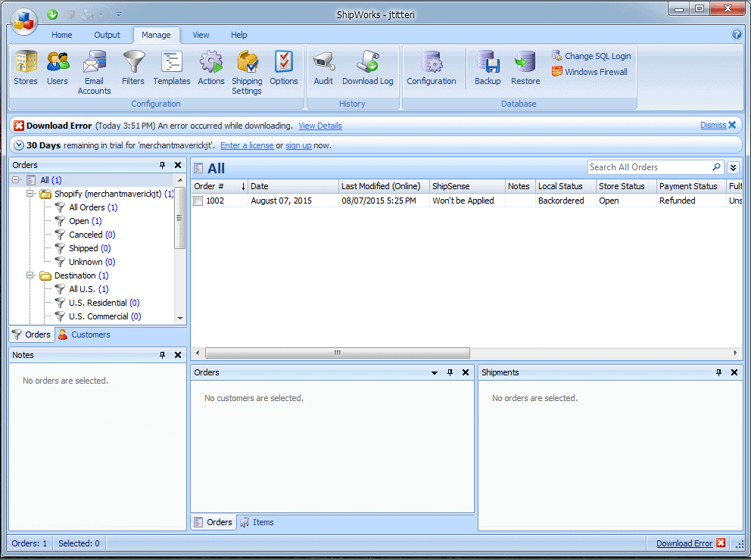751x560 pixels.
Task: Open the Actions manager
Action: 211,68
